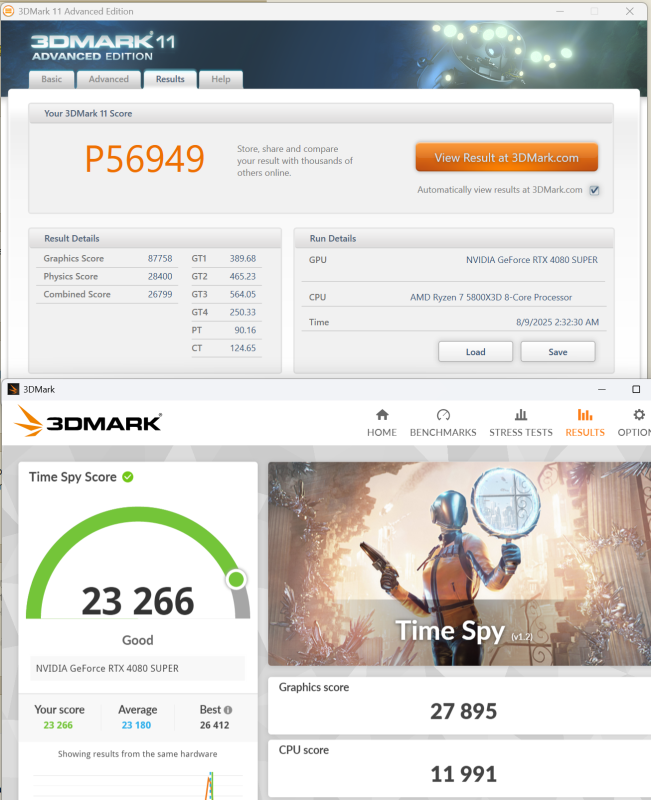
Task: Click the Your score value 23 266
Action: 58,725
